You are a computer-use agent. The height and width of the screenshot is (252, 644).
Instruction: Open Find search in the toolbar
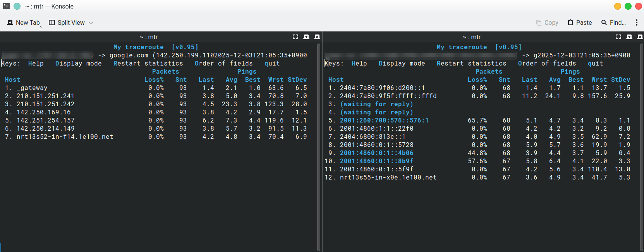[613, 22]
